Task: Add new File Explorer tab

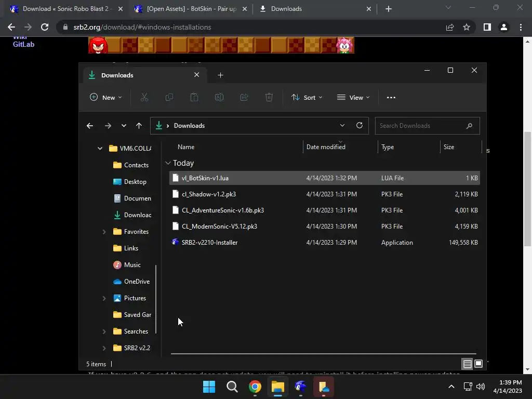Action: pos(220,75)
